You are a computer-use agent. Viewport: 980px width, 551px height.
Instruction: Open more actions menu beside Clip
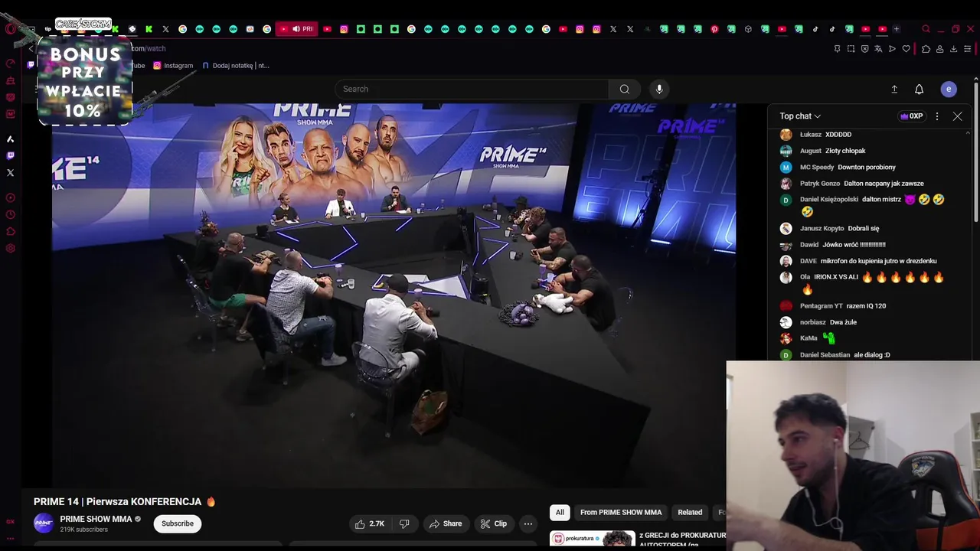click(x=528, y=523)
